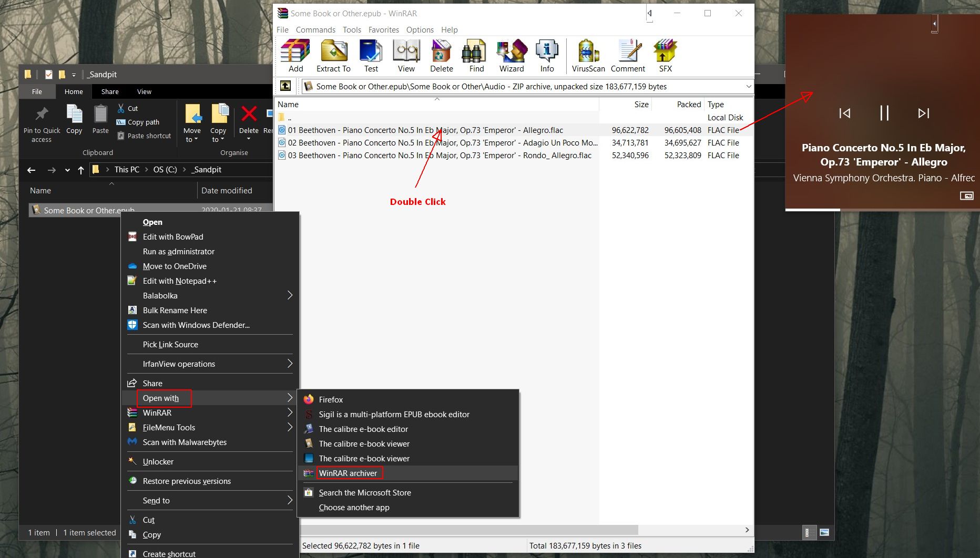This screenshot has width=980, height=558.
Task: Launch the WinRAR Wizard
Action: (x=512, y=56)
